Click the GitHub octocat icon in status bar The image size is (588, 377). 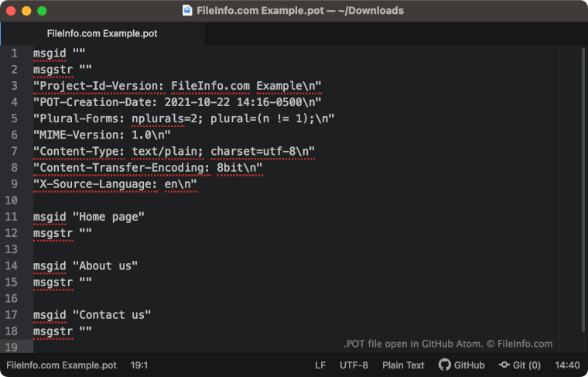(444, 365)
